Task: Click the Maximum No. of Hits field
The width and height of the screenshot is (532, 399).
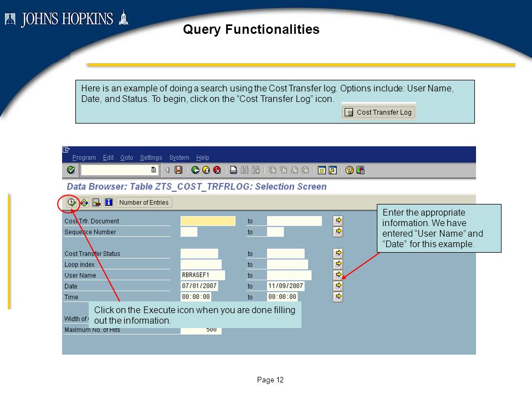Action: click(201, 331)
